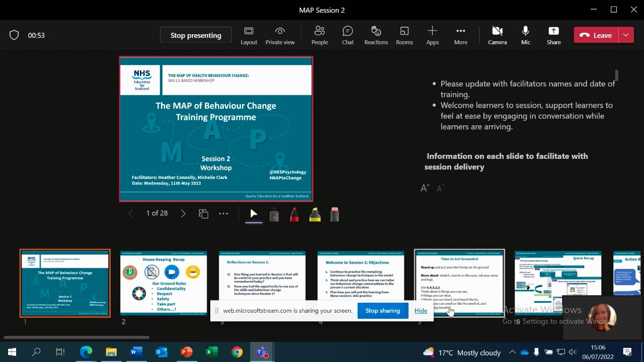Add Apps to the meeting

click(432, 35)
